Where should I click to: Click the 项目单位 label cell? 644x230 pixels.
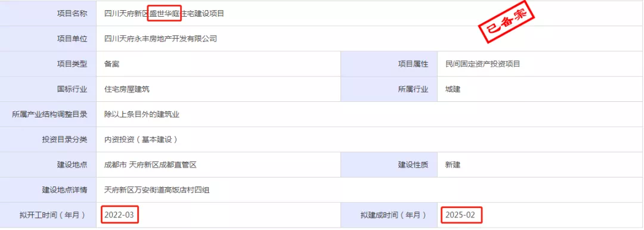point(48,39)
